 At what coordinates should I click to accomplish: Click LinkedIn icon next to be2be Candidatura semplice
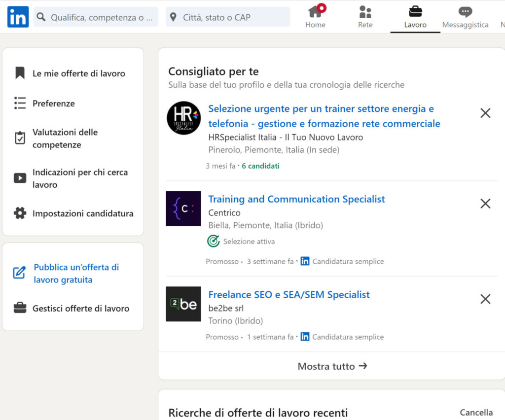[x=305, y=337]
